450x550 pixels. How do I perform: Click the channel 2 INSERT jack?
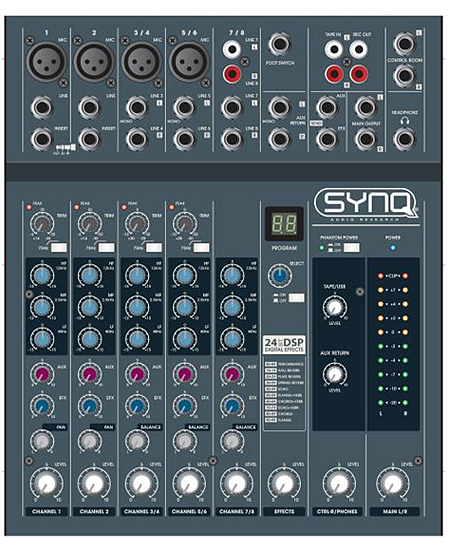pos(89,139)
